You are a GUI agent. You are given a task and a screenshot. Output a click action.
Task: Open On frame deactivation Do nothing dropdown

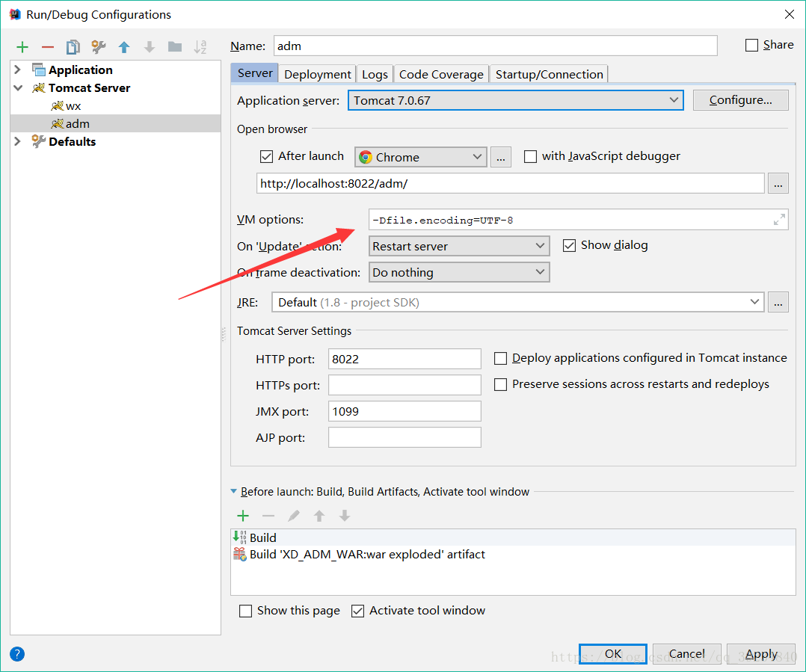point(459,272)
